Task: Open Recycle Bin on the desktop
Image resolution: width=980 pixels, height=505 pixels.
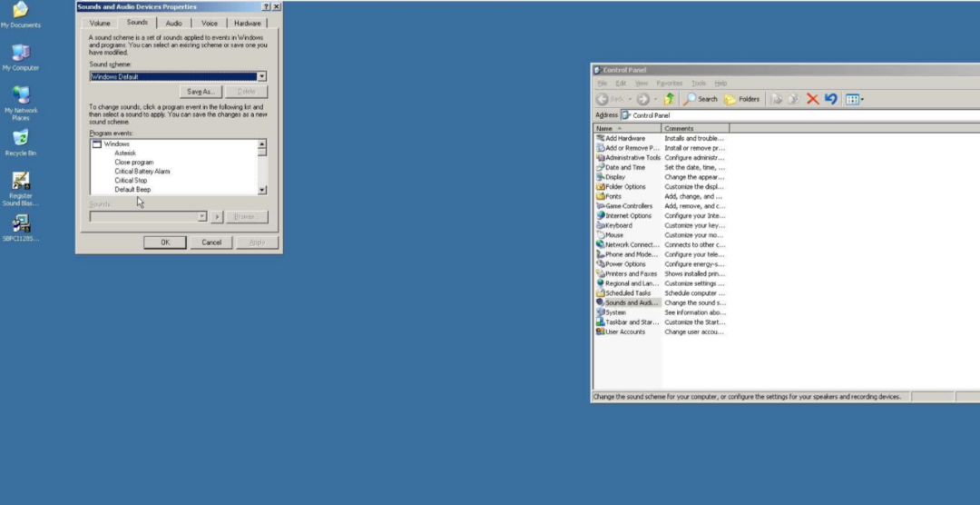Action: (x=20, y=139)
